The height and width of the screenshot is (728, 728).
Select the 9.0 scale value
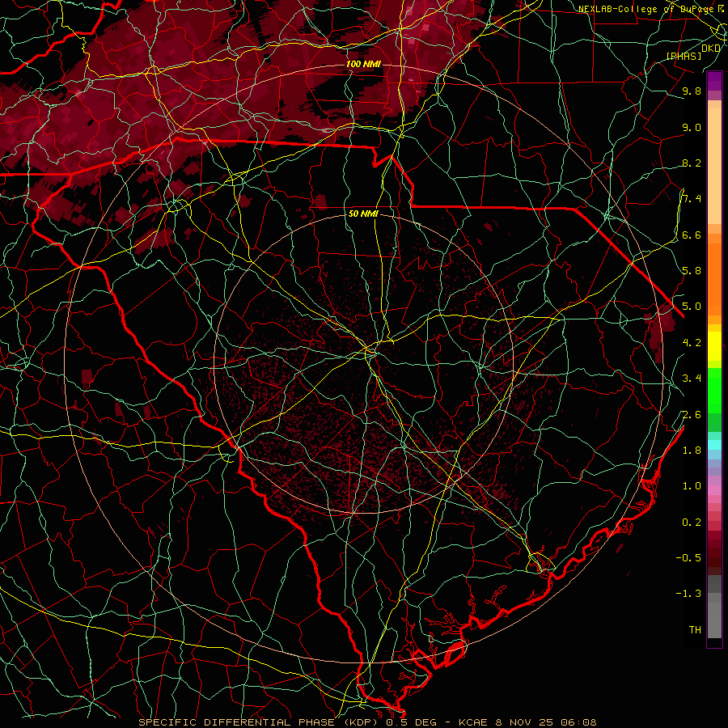click(692, 127)
